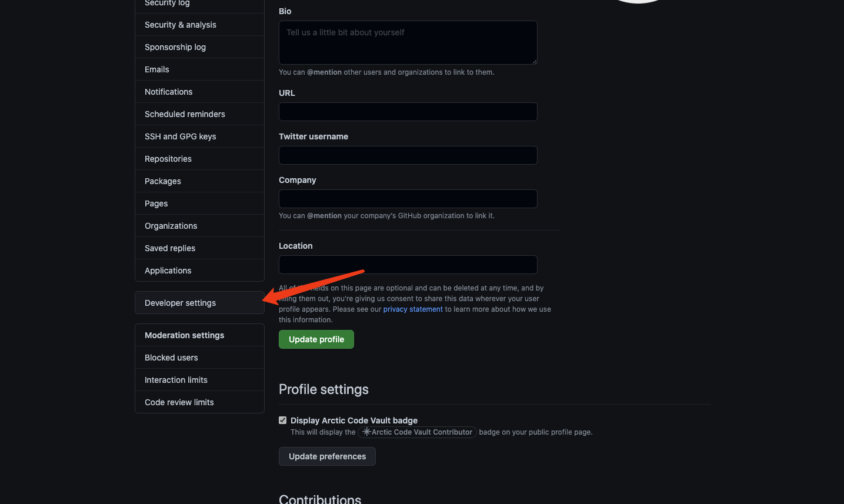Grab the Bio textarea resize handle
The width and height of the screenshot is (844, 504).
tap(534, 61)
